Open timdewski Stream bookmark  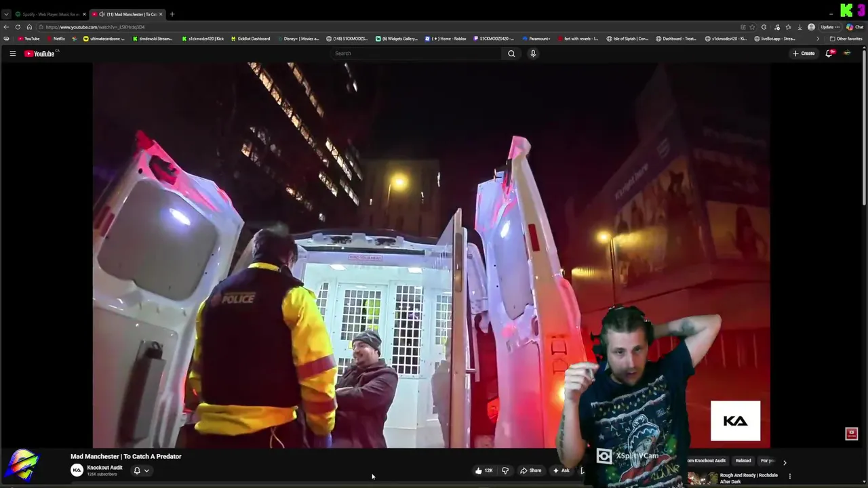click(x=152, y=39)
